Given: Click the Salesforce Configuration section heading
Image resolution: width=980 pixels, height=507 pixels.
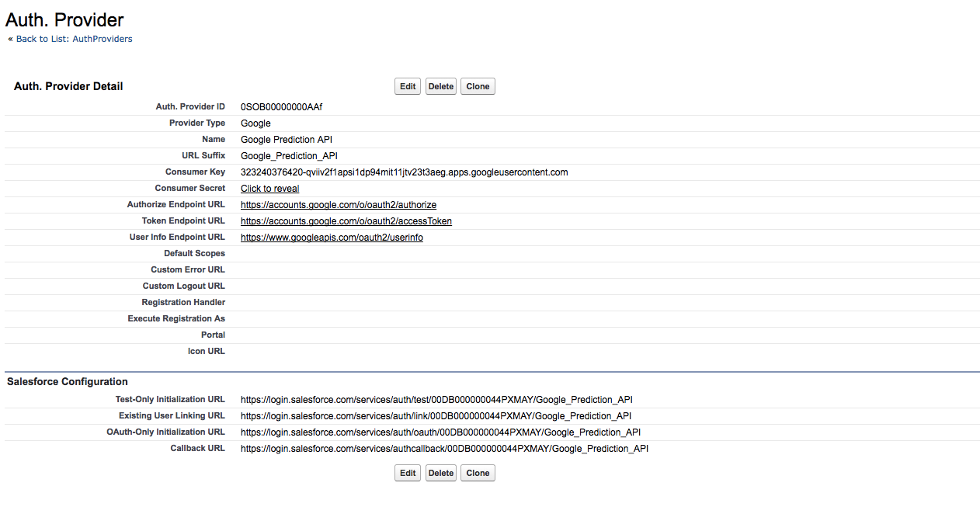Looking at the screenshot, I should click(68, 382).
